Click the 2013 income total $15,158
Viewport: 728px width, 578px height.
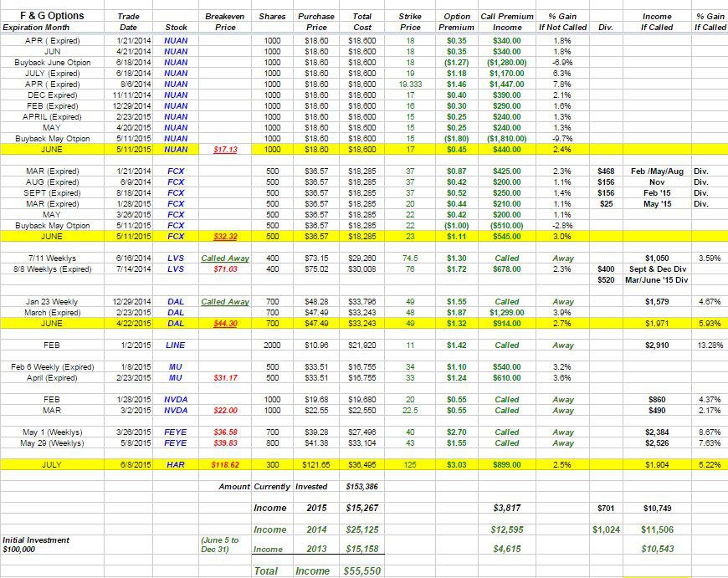[362, 550]
